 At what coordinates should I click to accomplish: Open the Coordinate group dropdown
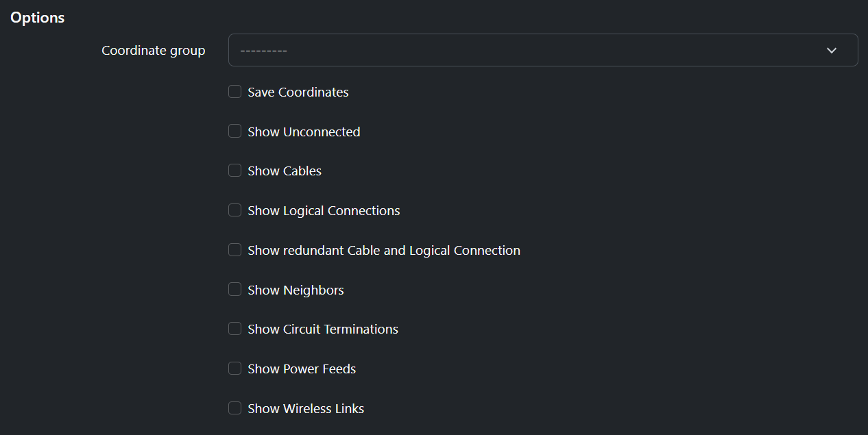coord(542,50)
